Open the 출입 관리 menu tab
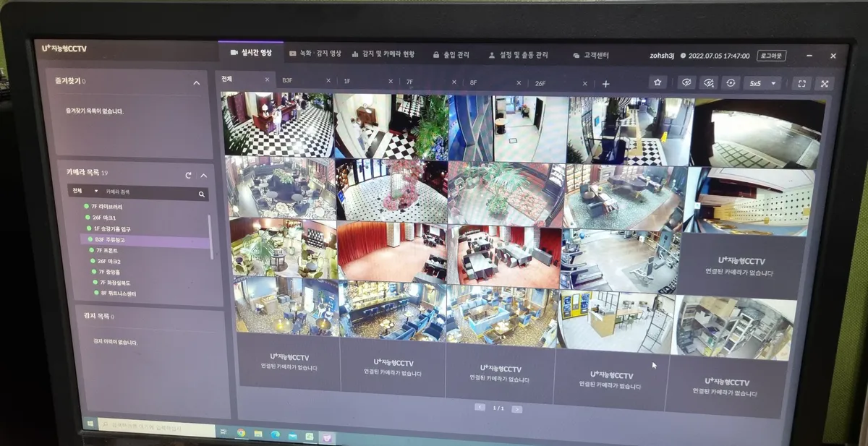 click(x=451, y=54)
